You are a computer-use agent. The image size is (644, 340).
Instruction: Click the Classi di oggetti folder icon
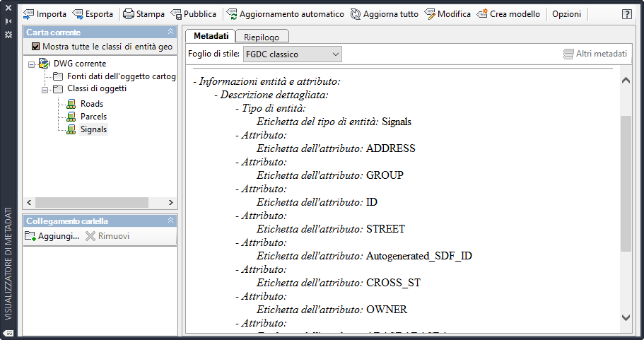58,89
